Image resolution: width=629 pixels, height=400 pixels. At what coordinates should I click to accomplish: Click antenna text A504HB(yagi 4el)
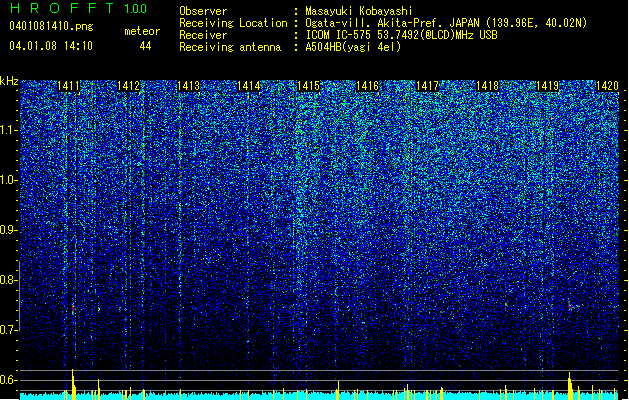[353, 47]
